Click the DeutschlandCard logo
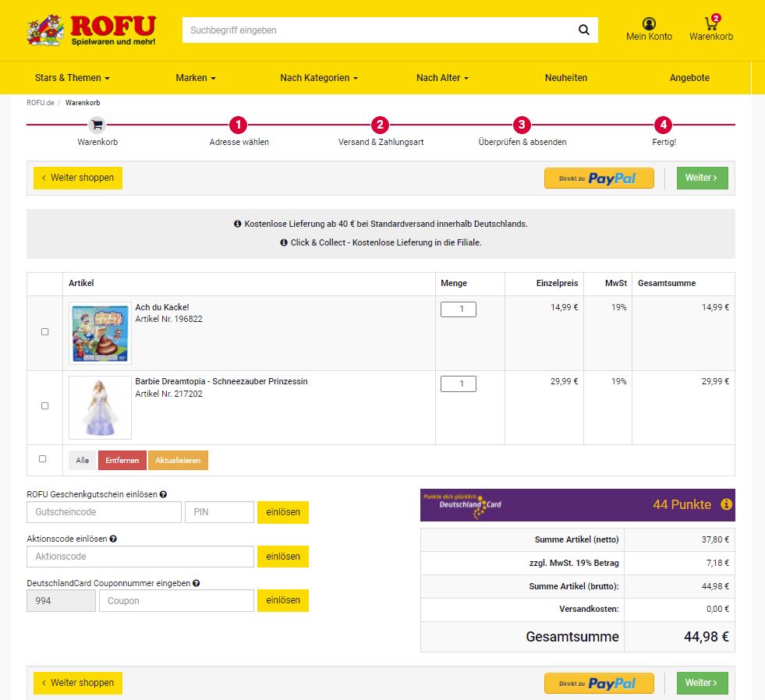Screen dimensions: 765x700 (x=462, y=505)
